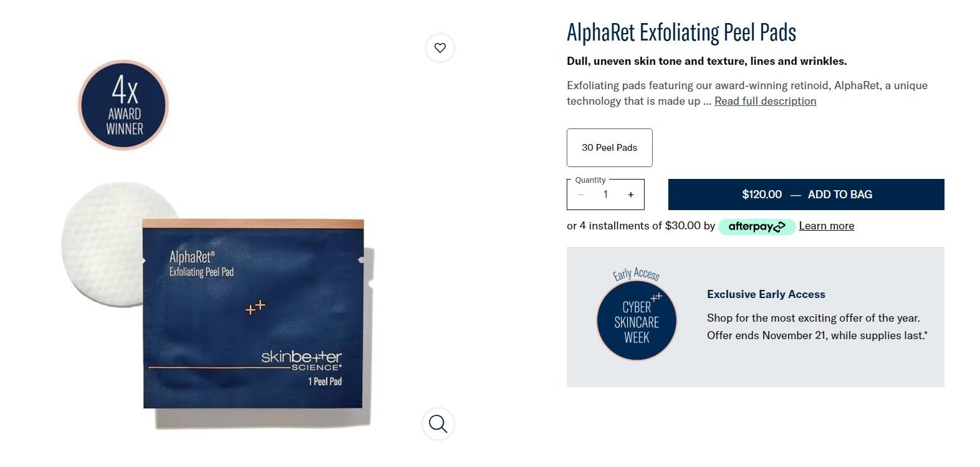980x467 pixels.
Task: Click the quantity number field
Action: pyautogui.click(x=605, y=195)
